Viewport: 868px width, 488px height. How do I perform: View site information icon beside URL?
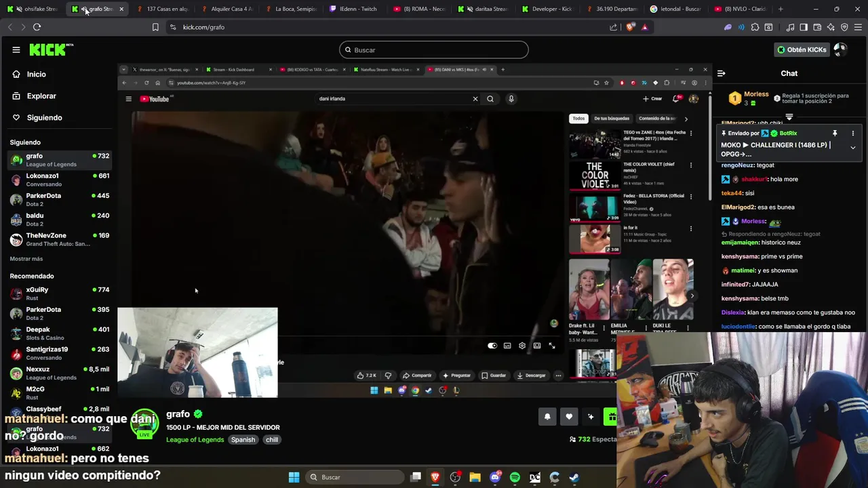[x=173, y=27]
